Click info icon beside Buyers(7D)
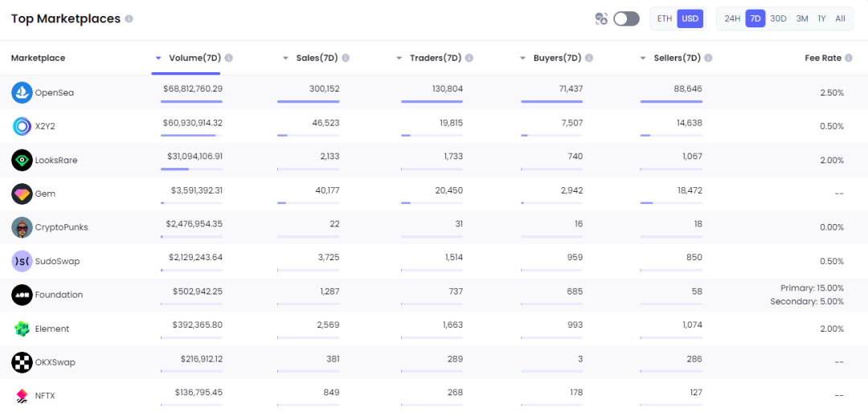Viewport: 868px width, 412px height. click(589, 58)
